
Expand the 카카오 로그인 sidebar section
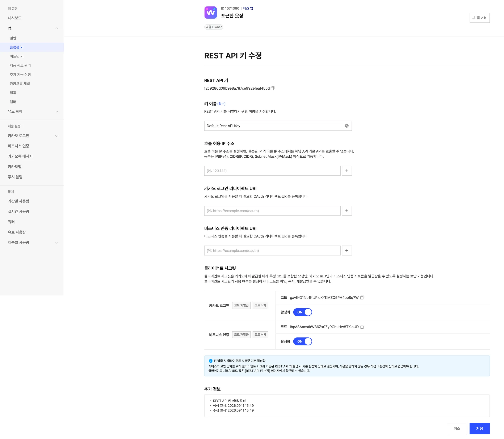pyautogui.click(x=57, y=136)
